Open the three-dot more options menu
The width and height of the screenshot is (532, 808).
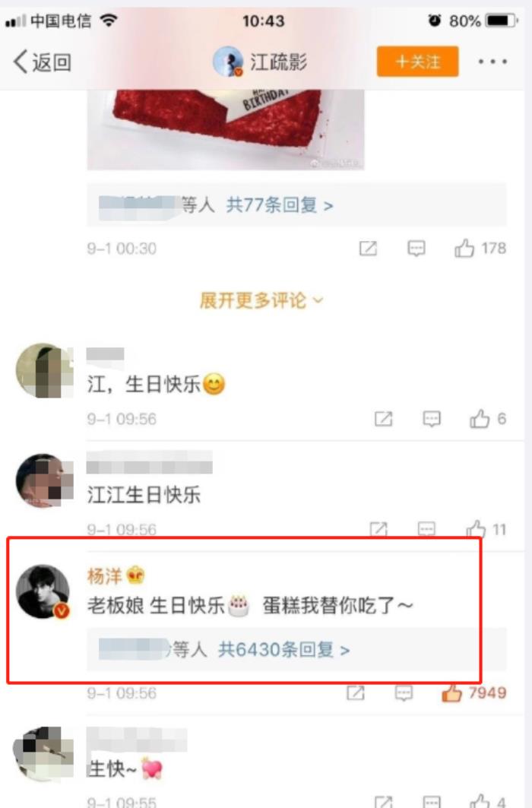click(492, 62)
